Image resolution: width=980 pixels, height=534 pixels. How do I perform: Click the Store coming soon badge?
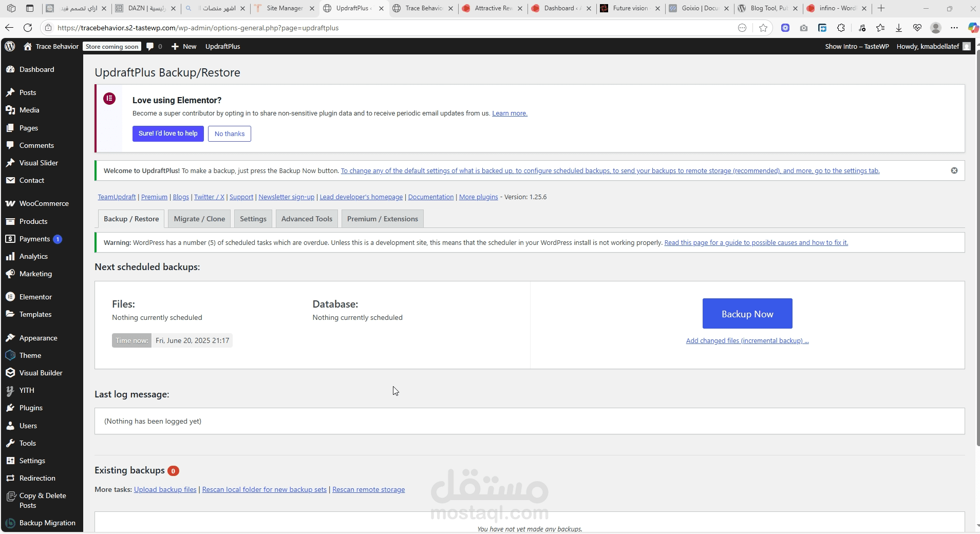[x=112, y=46]
